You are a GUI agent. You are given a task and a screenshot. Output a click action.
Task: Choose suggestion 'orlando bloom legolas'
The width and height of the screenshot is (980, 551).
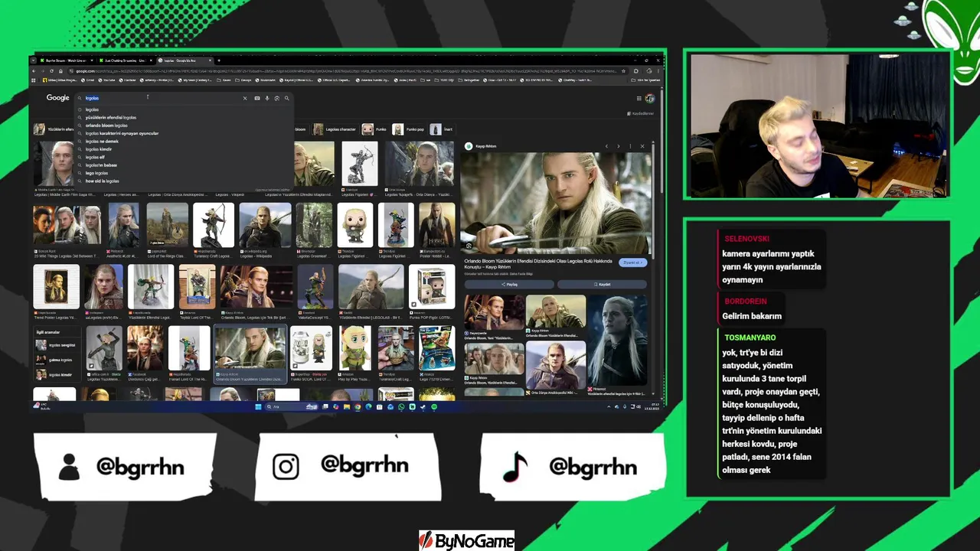[x=106, y=126]
